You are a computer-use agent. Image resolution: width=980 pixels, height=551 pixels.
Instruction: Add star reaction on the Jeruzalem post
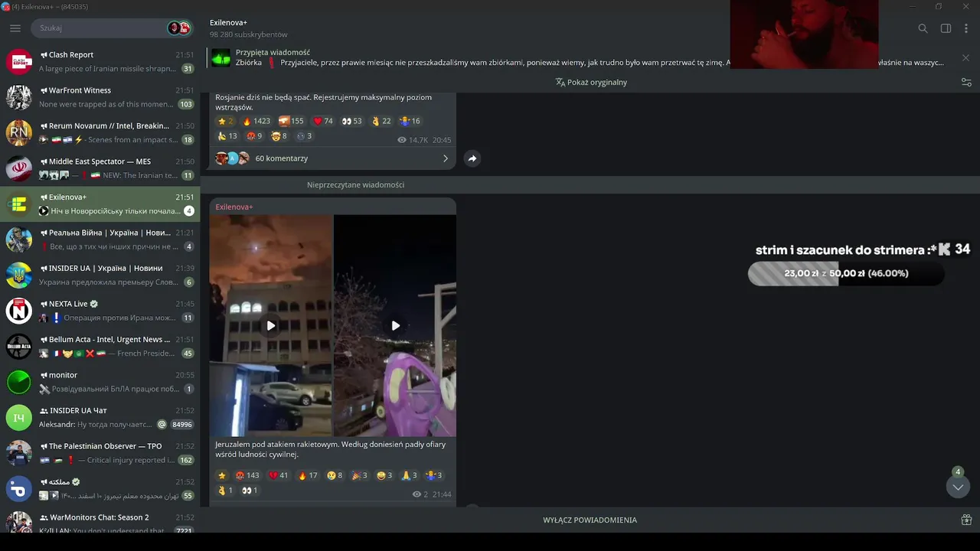(222, 475)
